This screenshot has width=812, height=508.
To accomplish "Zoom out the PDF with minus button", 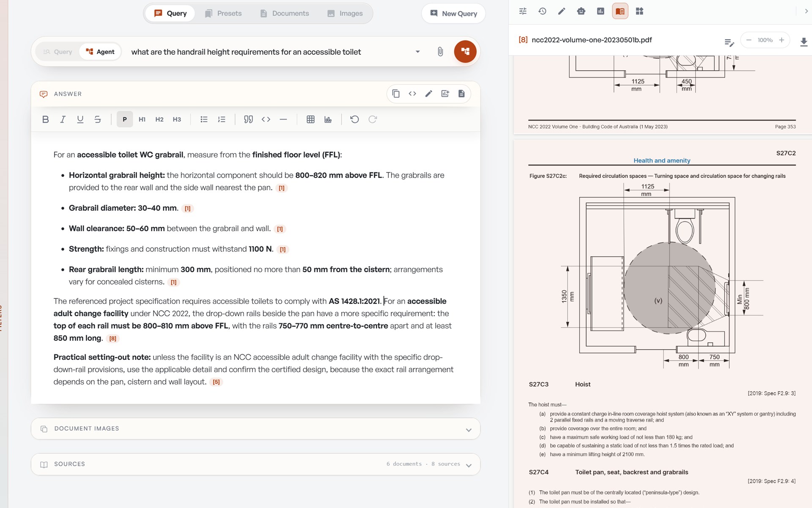I will [x=749, y=40].
